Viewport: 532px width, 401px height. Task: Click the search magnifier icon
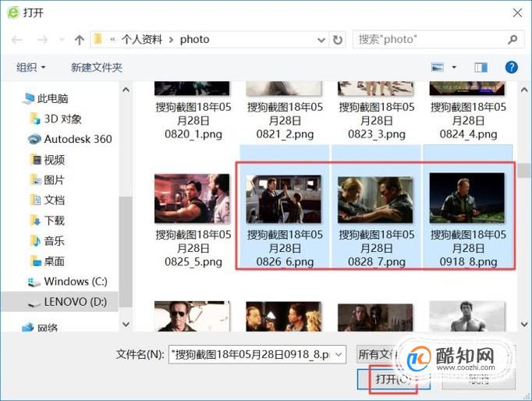coord(512,39)
